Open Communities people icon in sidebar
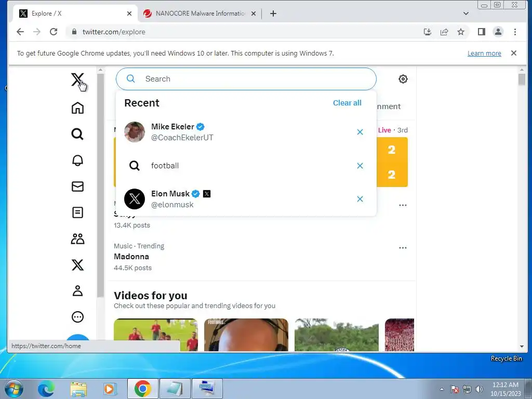The image size is (532, 399). 77,239
